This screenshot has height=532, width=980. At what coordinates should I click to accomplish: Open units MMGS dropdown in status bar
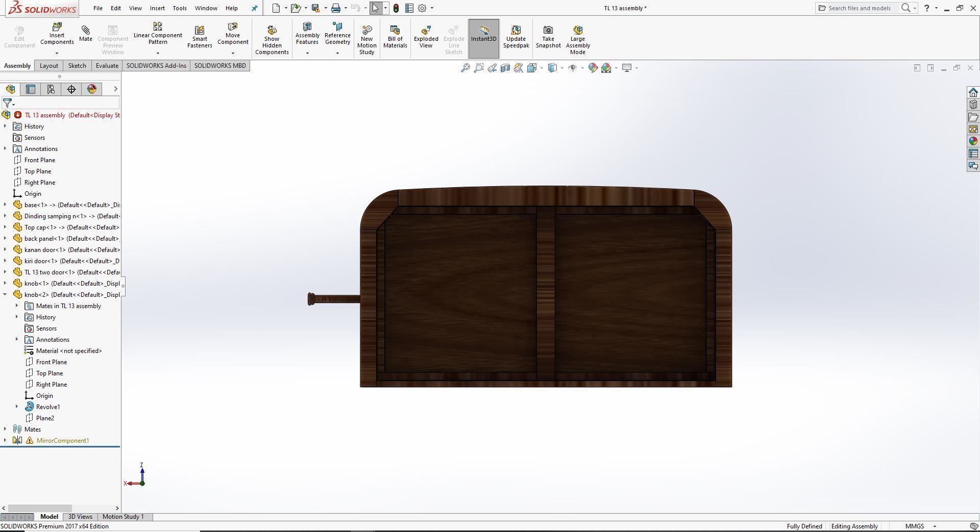click(935, 526)
